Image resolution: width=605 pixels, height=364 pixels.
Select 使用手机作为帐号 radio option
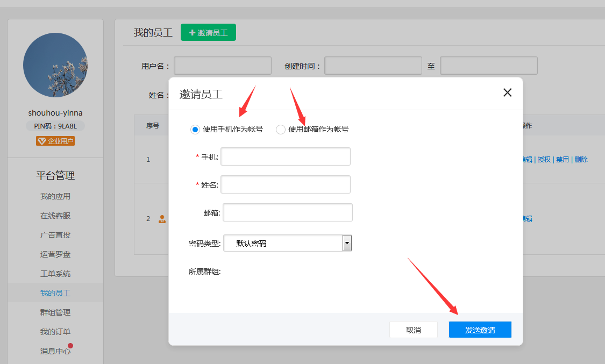pyautogui.click(x=195, y=130)
